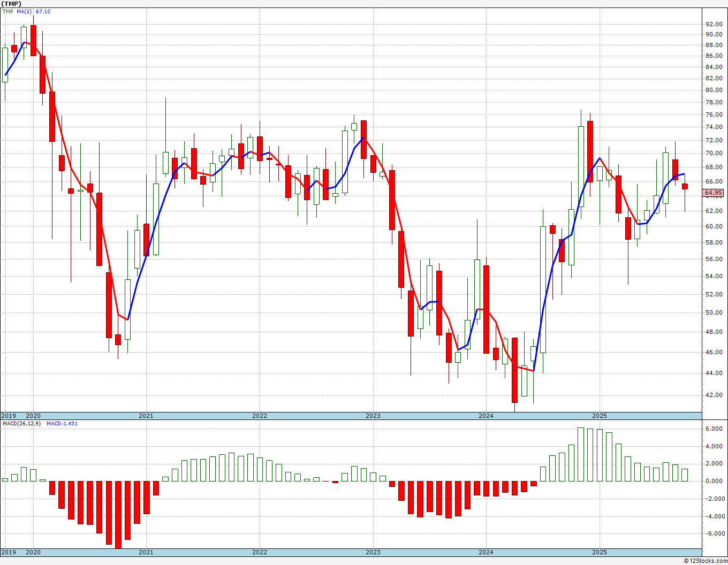Click the 54.00 price axis label
The image size is (728, 565).
click(714, 276)
